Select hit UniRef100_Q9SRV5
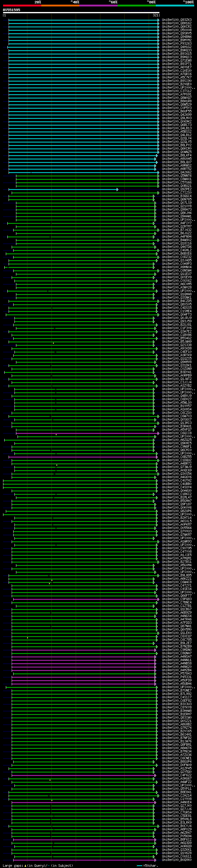 (177, 33)
